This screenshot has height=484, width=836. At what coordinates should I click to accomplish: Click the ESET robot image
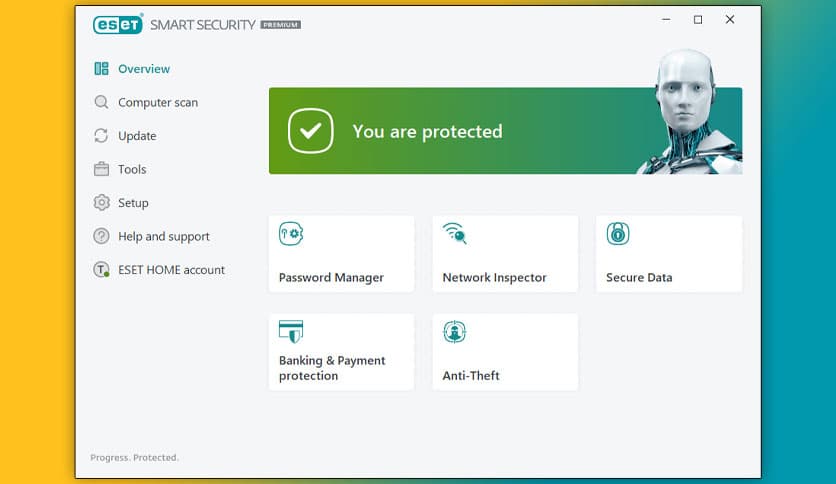click(688, 110)
